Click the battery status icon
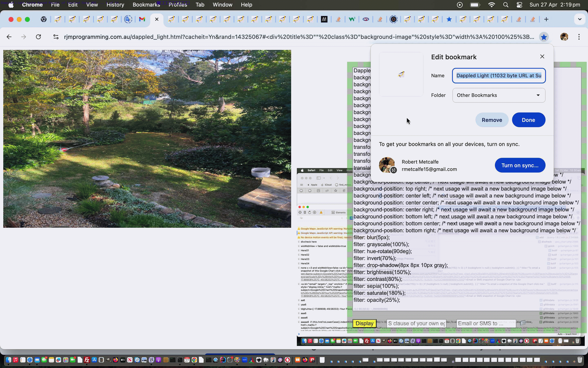 pos(475,5)
